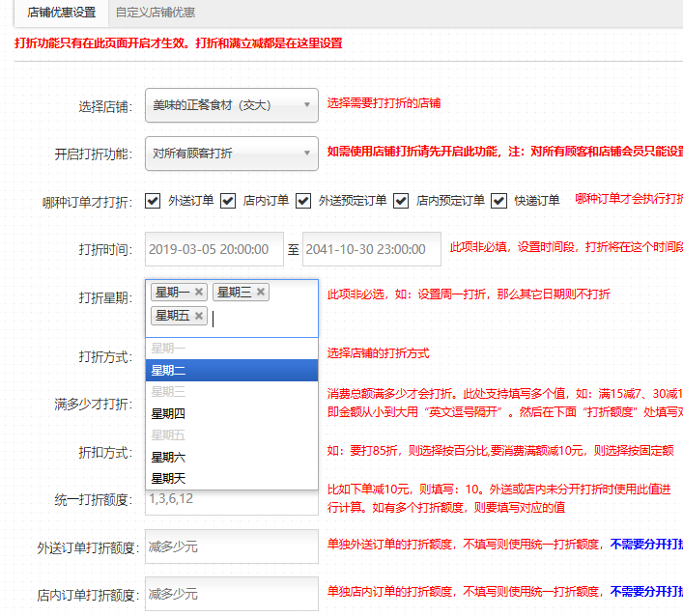Pick 星期六 from the weekday options
Image resolution: width=683 pixels, height=616 pixels.
click(232, 457)
